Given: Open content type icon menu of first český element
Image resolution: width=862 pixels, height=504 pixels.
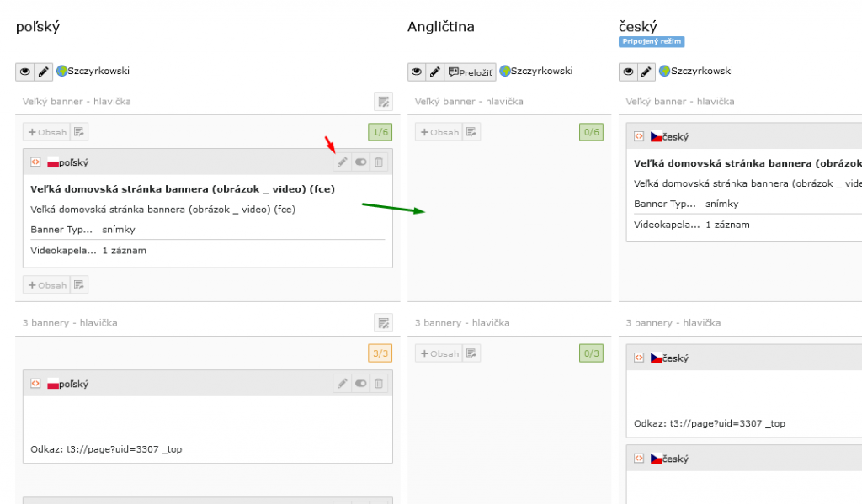Looking at the screenshot, I should [x=639, y=136].
